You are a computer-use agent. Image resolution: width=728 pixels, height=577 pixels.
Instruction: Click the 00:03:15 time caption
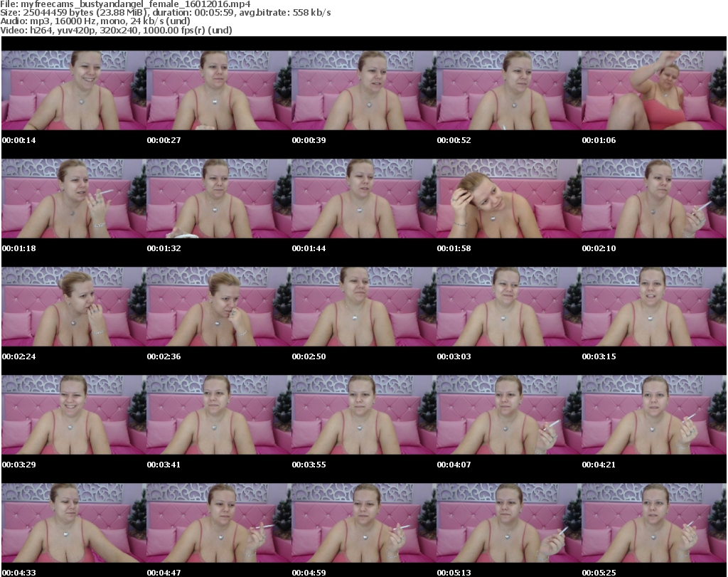pos(599,356)
